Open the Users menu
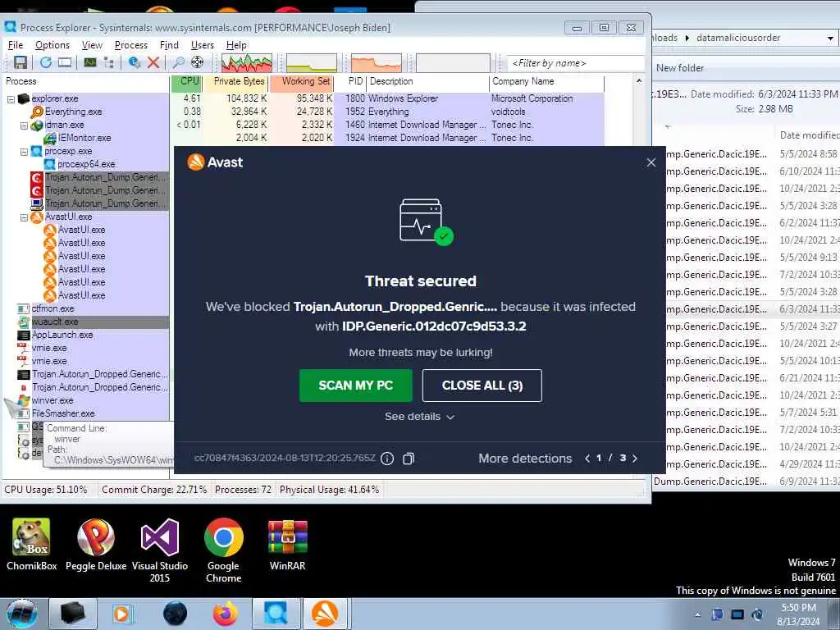 (x=203, y=45)
